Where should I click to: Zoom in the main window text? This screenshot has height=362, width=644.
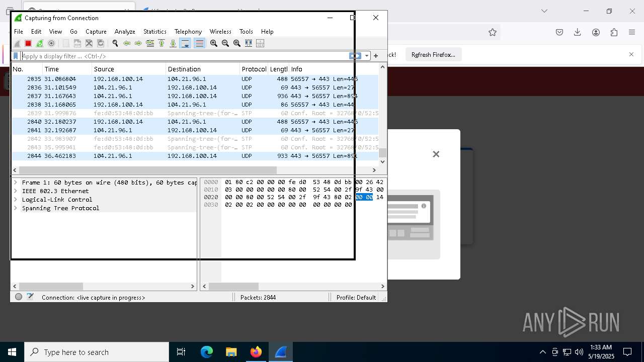[x=214, y=43]
